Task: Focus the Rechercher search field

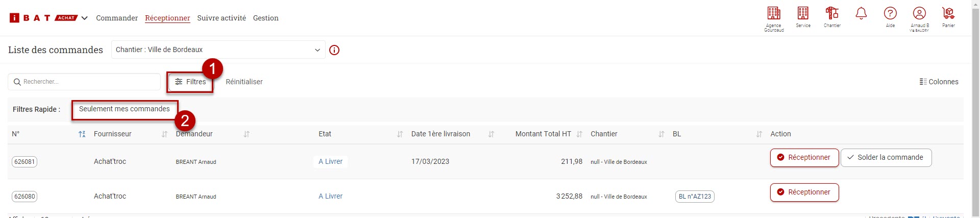Action: tap(84, 82)
